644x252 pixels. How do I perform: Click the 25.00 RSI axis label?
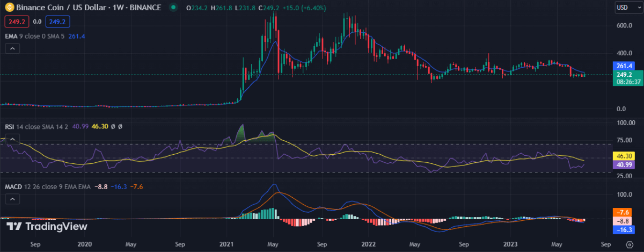[625, 176]
